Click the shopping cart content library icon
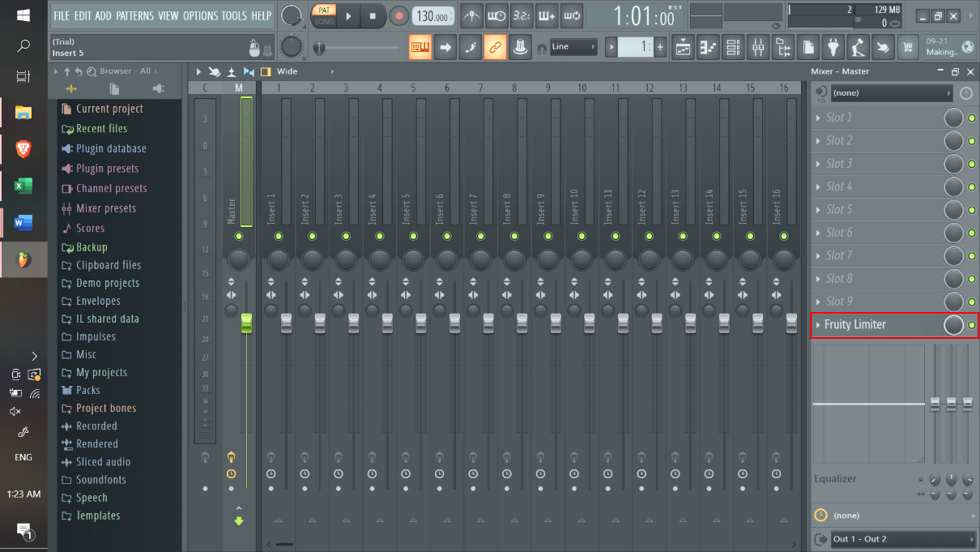Image resolution: width=980 pixels, height=552 pixels. click(908, 48)
